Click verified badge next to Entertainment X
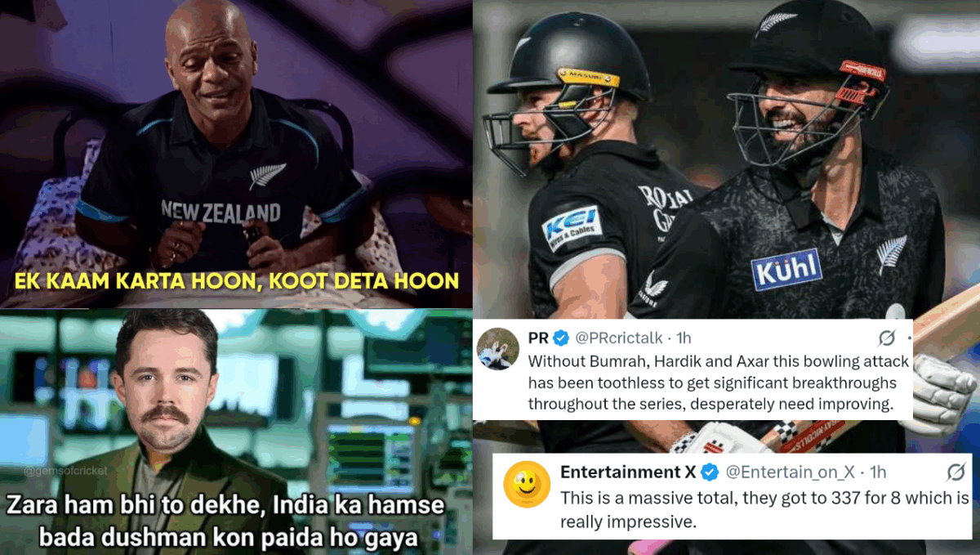The height and width of the screenshot is (555, 980). [x=710, y=472]
